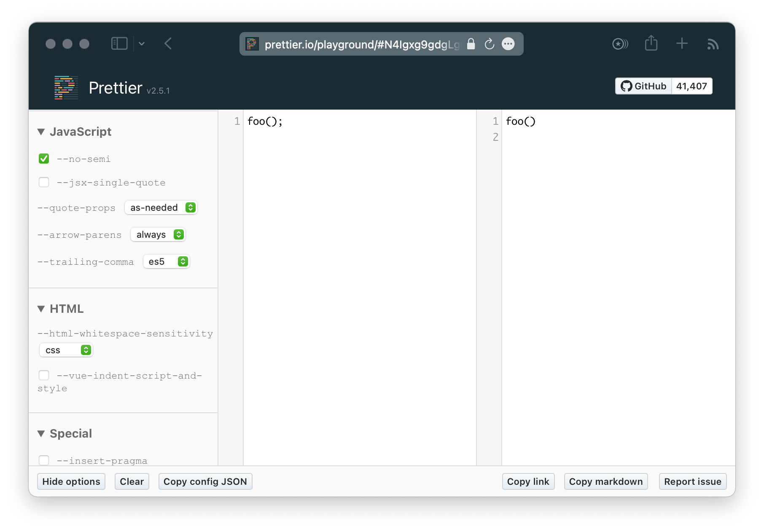Uncheck the --no-semi checkbox
This screenshot has height=532, width=764.
pos(44,159)
